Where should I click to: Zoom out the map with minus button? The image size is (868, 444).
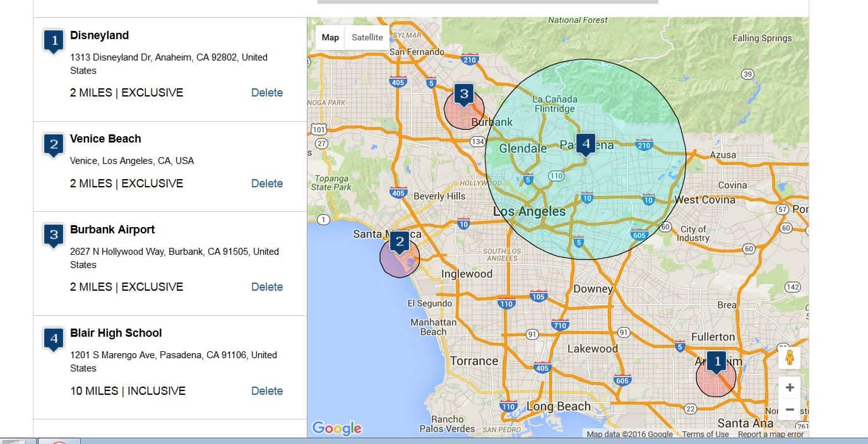[x=789, y=409]
